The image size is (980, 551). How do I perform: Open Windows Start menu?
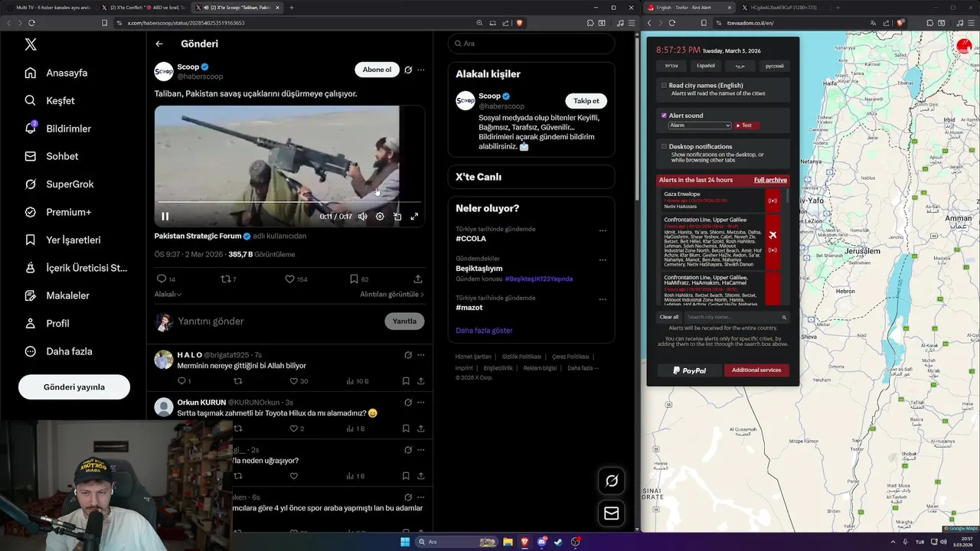(x=405, y=542)
